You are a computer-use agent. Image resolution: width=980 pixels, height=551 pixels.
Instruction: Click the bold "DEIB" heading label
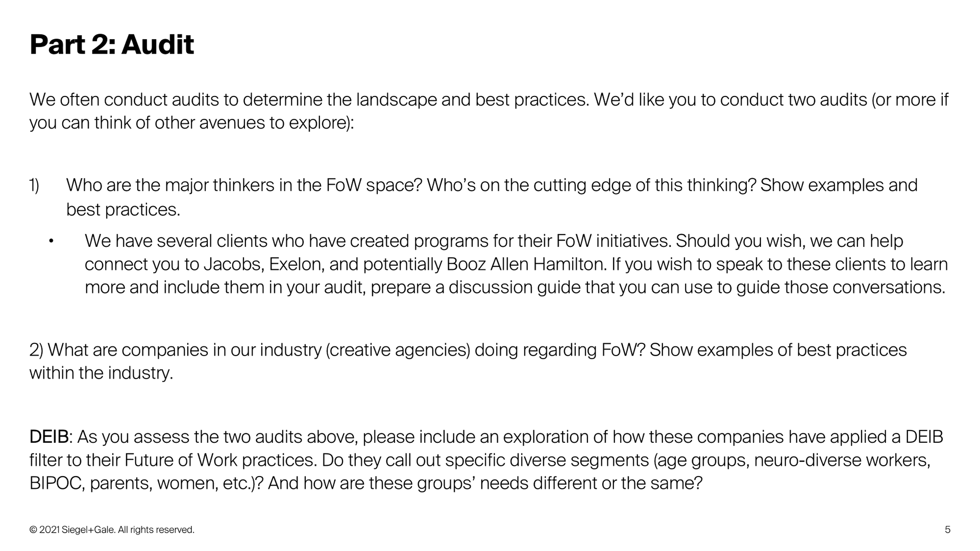(x=49, y=437)
